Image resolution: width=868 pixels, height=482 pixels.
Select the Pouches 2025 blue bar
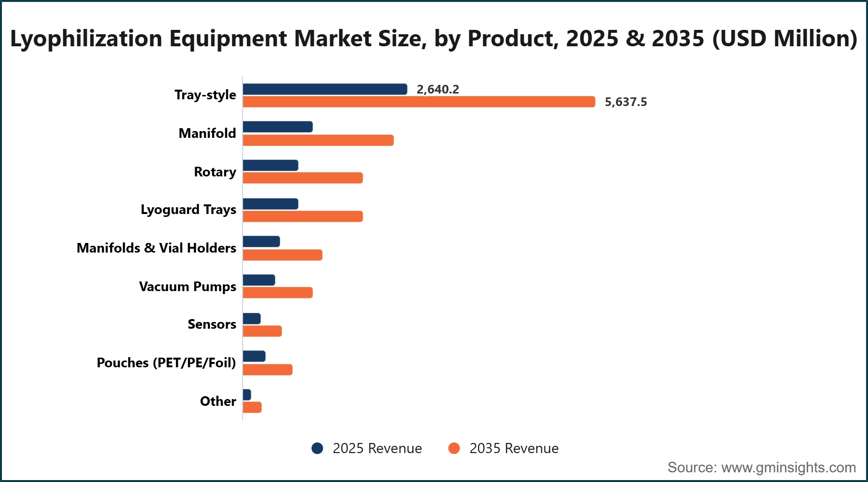(254, 356)
